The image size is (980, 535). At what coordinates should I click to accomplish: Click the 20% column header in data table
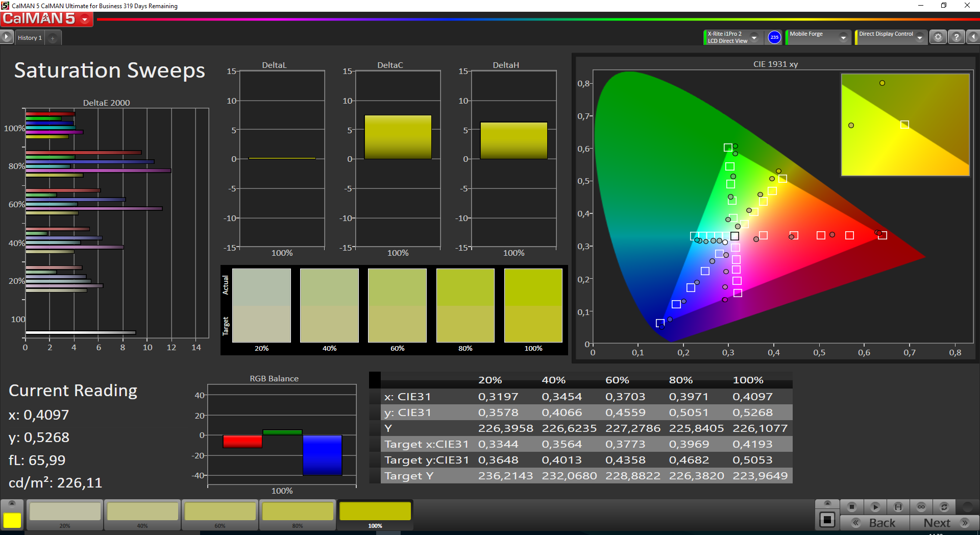pos(490,380)
